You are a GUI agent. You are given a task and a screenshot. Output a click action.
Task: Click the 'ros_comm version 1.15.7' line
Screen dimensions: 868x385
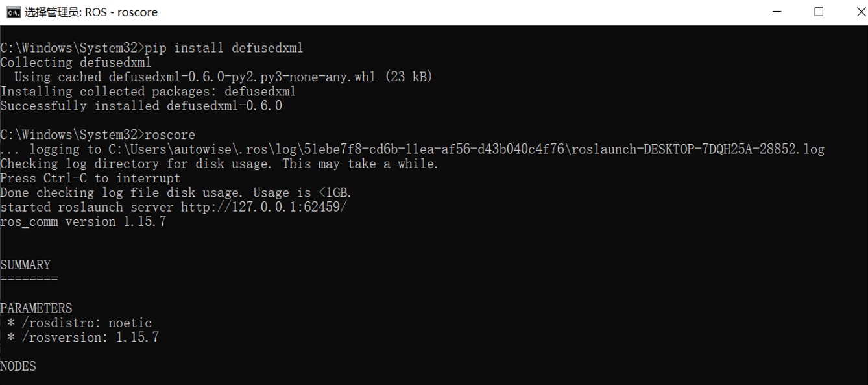coord(83,221)
